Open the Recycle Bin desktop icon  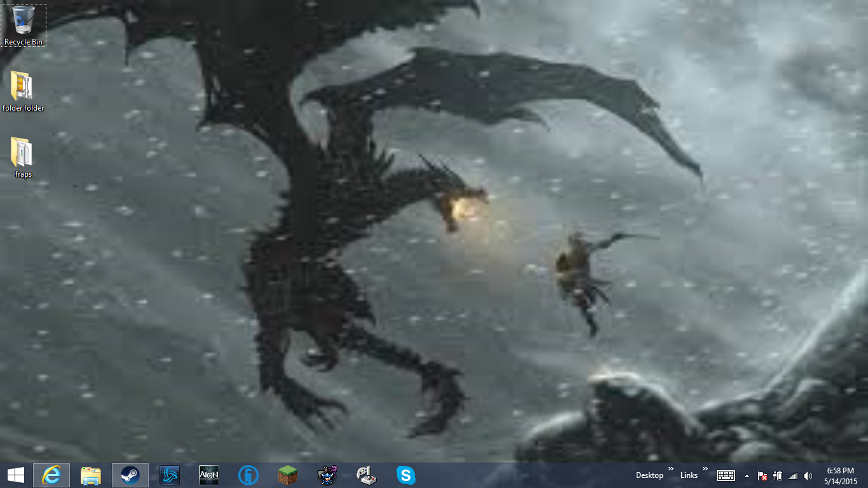click(24, 25)
